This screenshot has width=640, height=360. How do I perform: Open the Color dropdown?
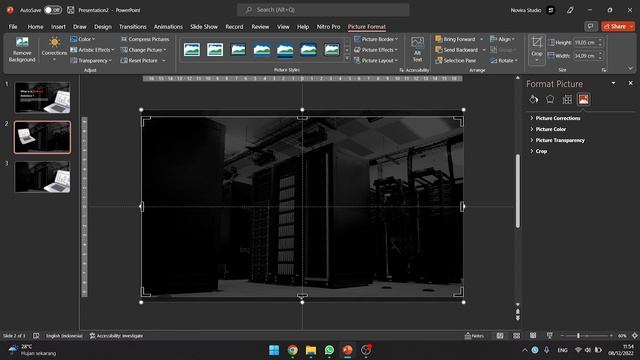pyautogui.click(x=82, y=39)
